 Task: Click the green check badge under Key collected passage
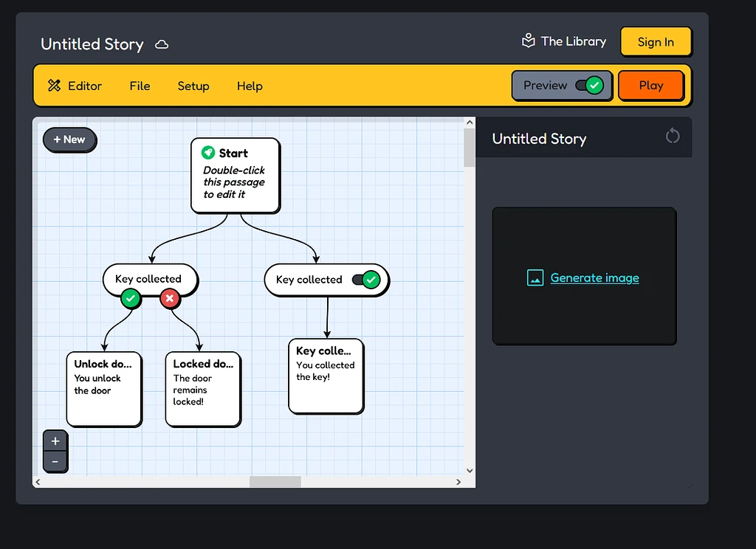click(x=131, y=299)
